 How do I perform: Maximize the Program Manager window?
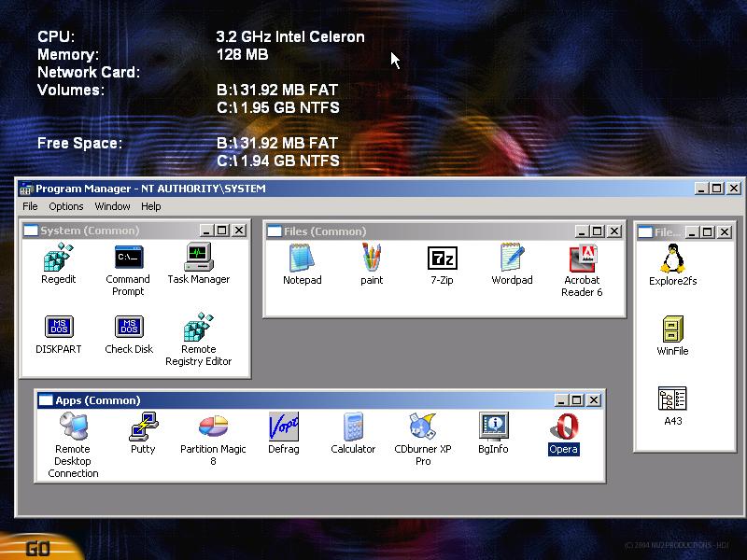click(x=716, y=189)
